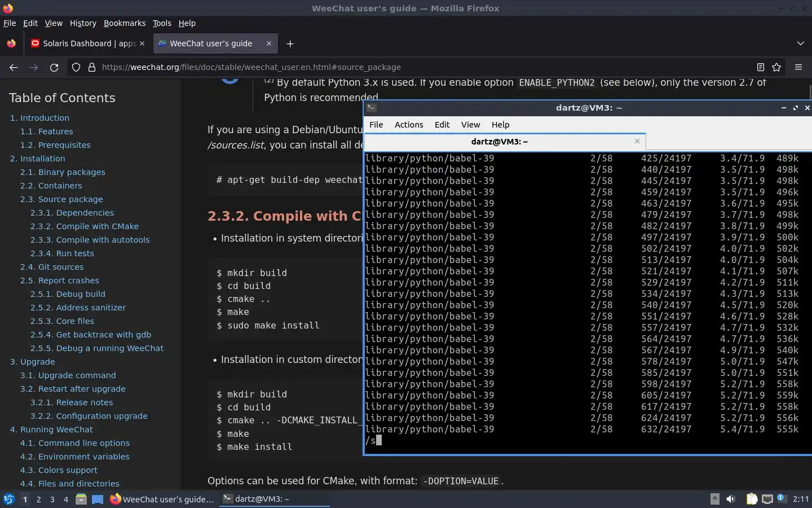Go to 2.2. Containers section

51,186
